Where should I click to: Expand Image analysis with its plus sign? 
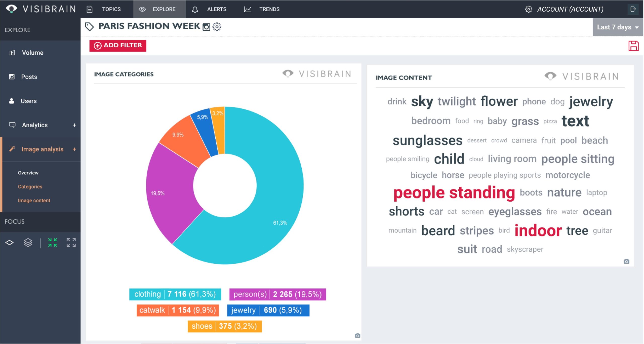tap(74, 149)
